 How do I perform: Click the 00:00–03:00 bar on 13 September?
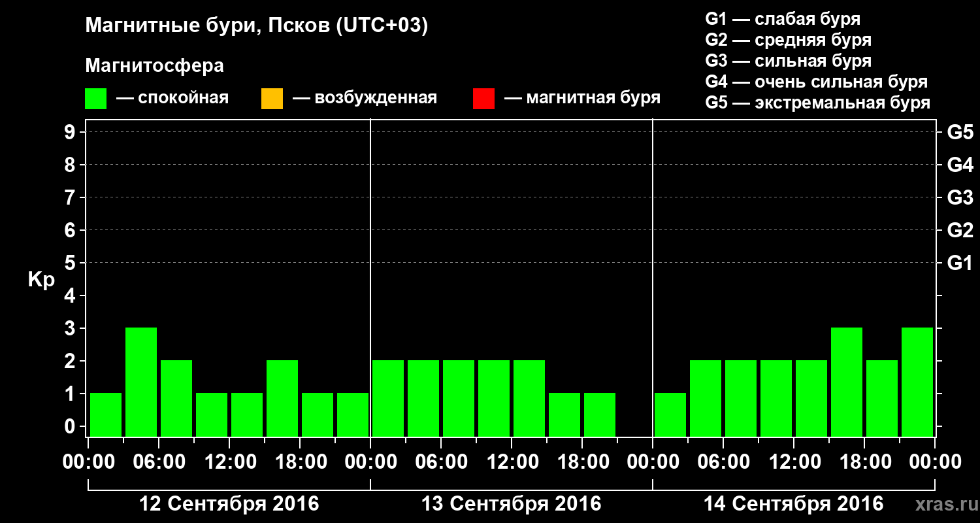388,399
